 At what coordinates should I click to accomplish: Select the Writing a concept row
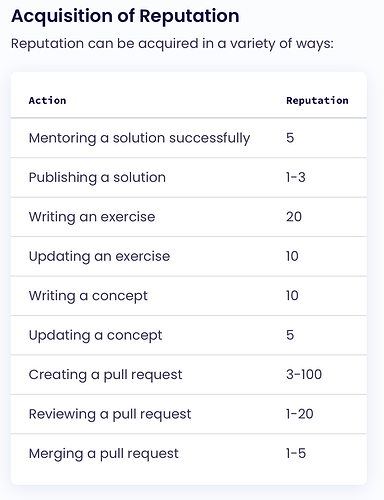pos(189,296)
